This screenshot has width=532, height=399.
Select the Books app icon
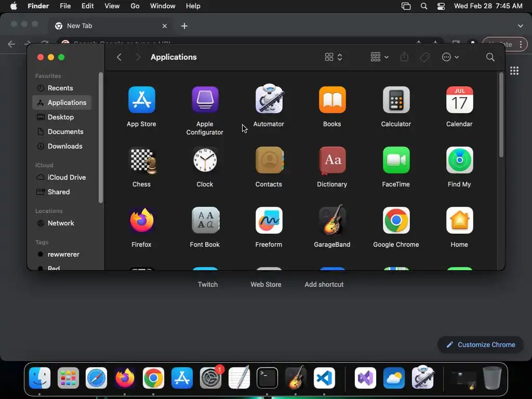pyautogui.click(x=332, y=100)
